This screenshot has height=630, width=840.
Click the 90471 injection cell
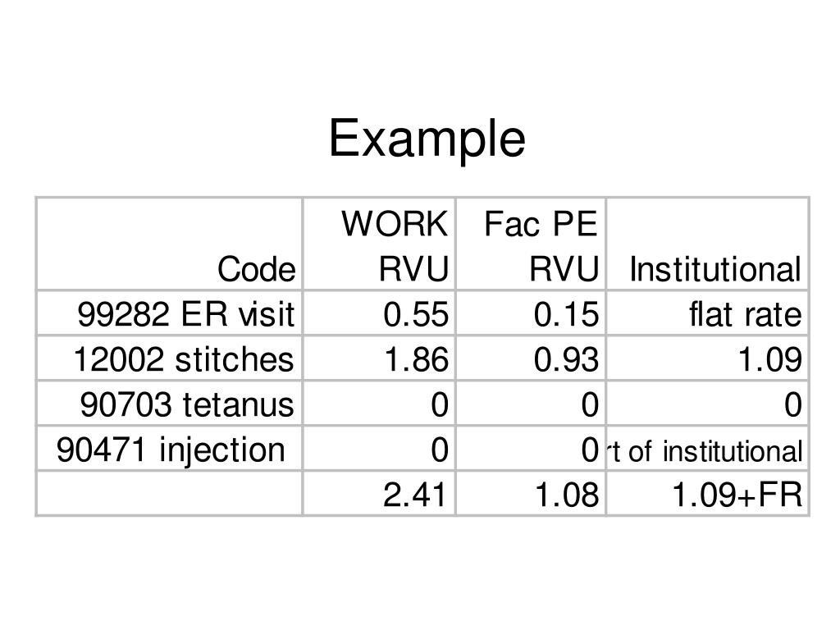(x=171, y=450)
